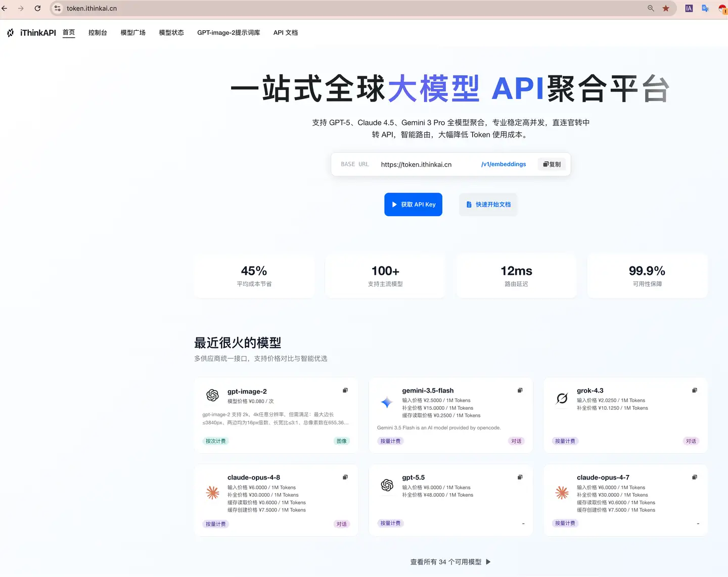
Task: Copy gpt-5.5 model name icon
Action: click(x=520, y=477)
